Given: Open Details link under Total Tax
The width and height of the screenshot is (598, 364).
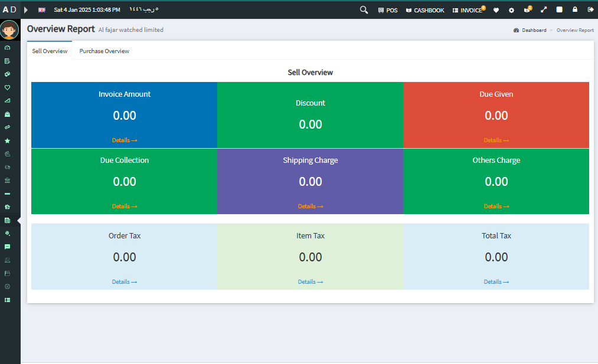Looking at the screenshot, I should point(496,281).
